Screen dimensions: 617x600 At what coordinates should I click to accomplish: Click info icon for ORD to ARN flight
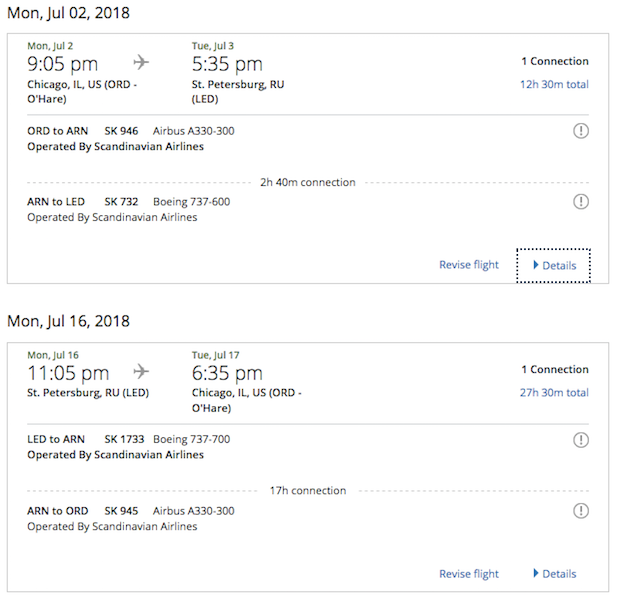pyautogui.click(x=581, y=131)
